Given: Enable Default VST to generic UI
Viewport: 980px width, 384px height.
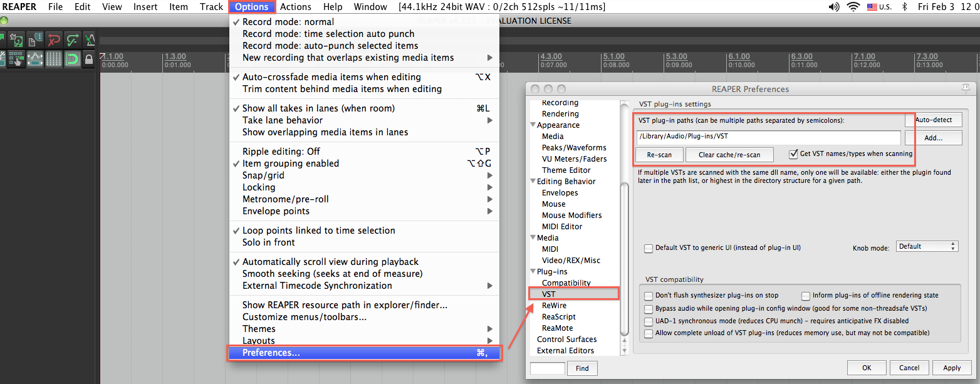Looking at the screenshot, I should [x=649, y=248].
